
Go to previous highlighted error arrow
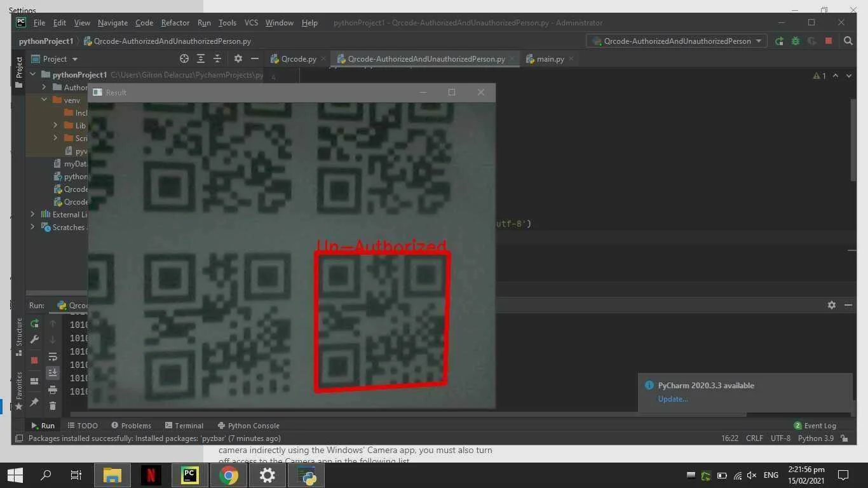[835, 76]
